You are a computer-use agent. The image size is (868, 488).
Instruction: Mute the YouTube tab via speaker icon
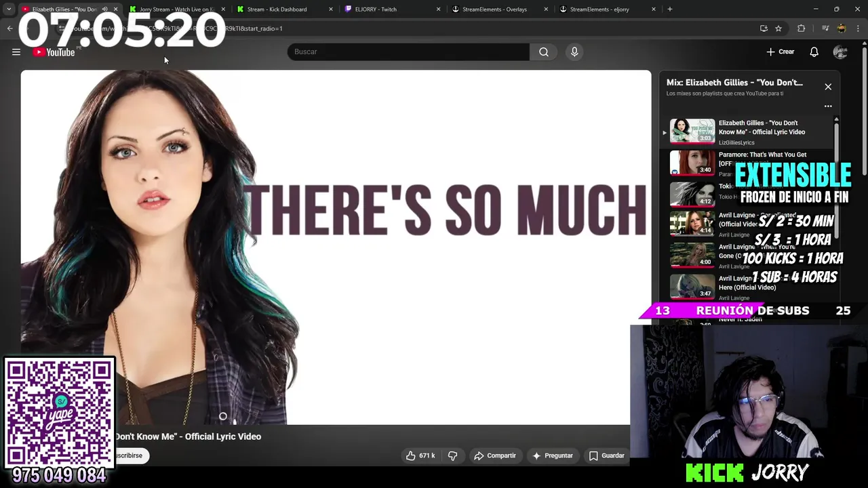click(104, 9)
